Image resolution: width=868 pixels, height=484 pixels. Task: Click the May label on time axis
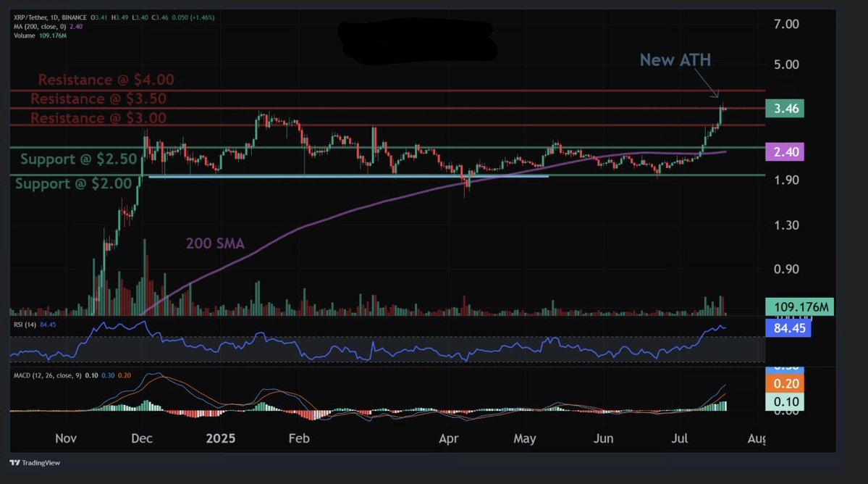point(525,438)
